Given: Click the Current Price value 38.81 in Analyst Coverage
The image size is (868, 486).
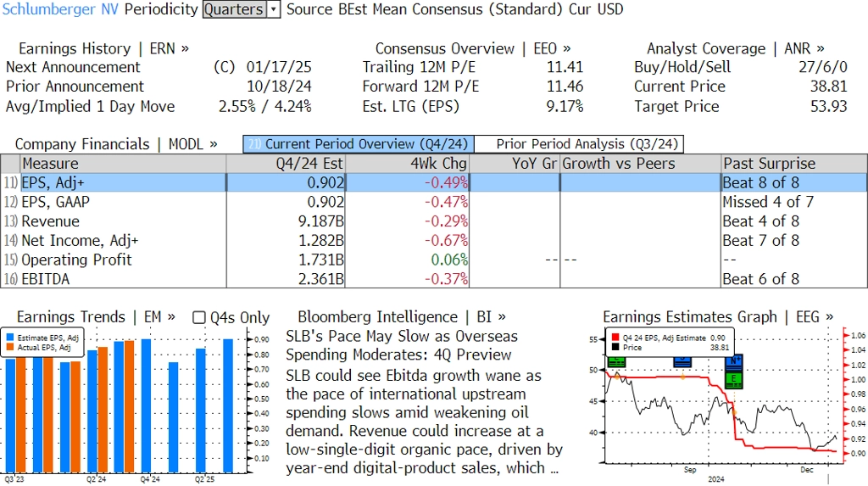Looking at the screenshot, I should (829, 87).
